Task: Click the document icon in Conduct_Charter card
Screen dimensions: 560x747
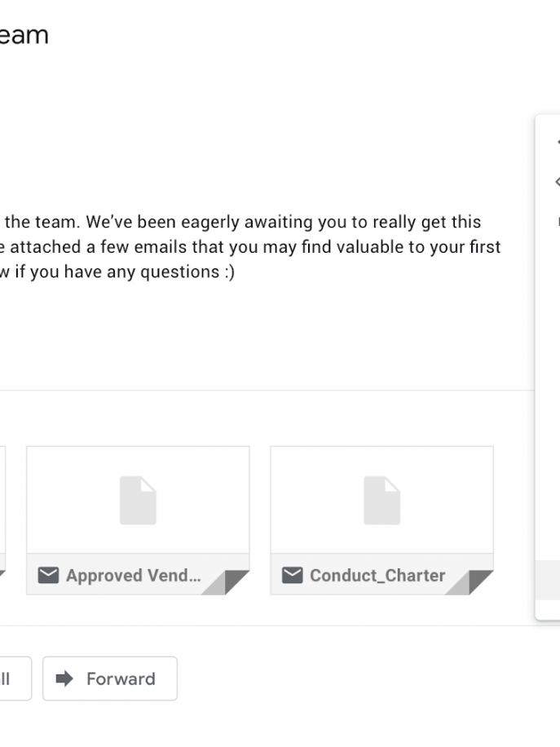Action: pos(381,501)
